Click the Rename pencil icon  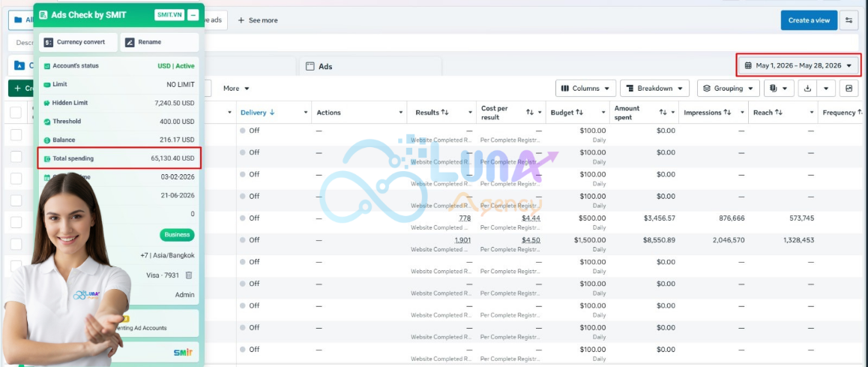130,42
